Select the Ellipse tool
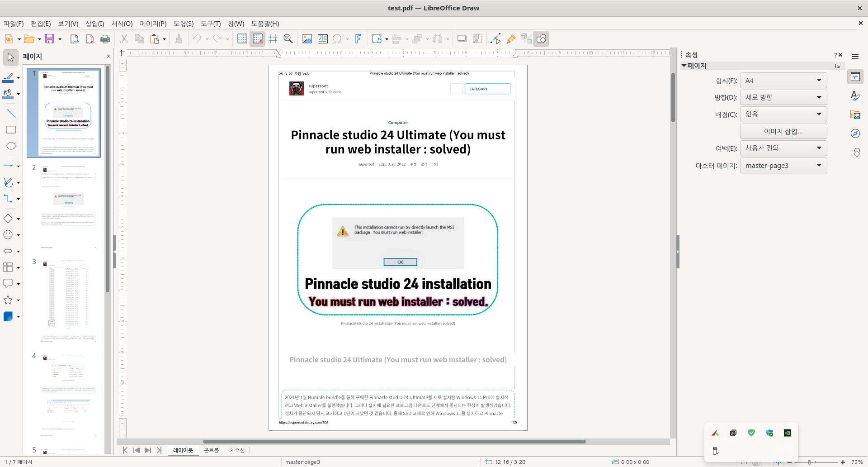The height and width of the screenshot is (467, 868). pos(11,146)
